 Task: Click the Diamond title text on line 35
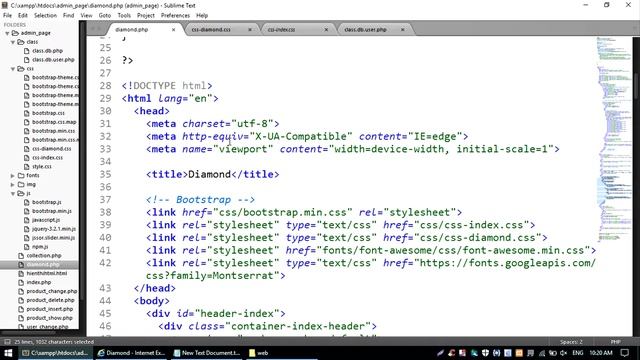(x=209, y=174)
